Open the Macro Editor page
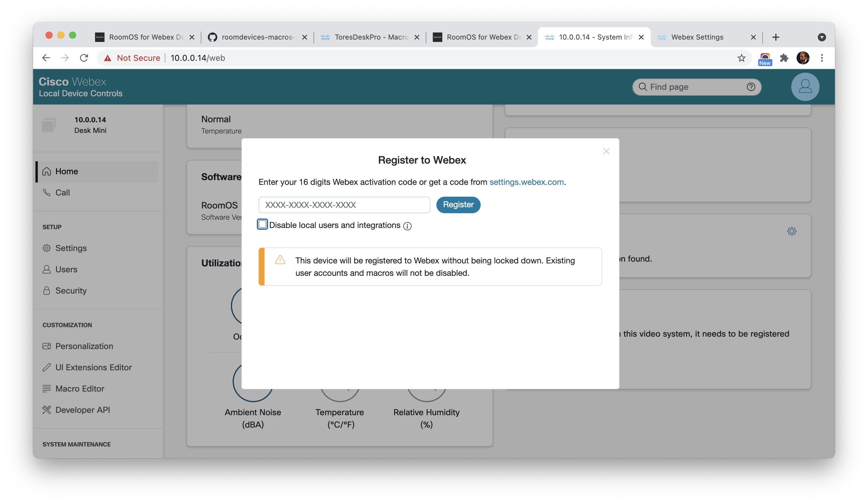 point(80,389)
